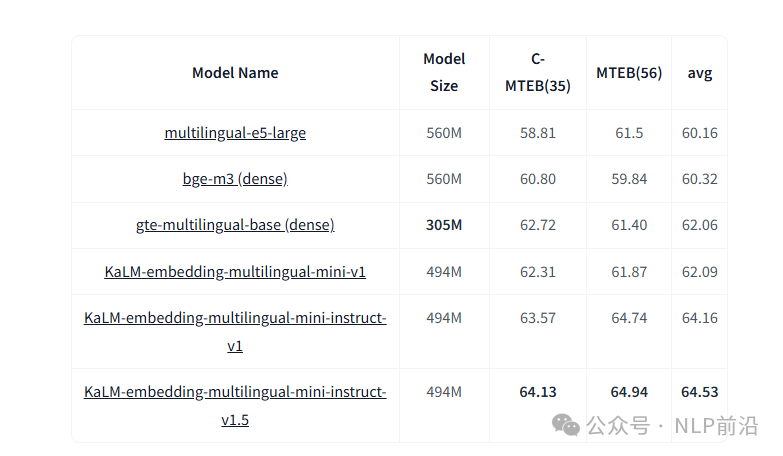Click the Model Size column header

tap(444, 72)
